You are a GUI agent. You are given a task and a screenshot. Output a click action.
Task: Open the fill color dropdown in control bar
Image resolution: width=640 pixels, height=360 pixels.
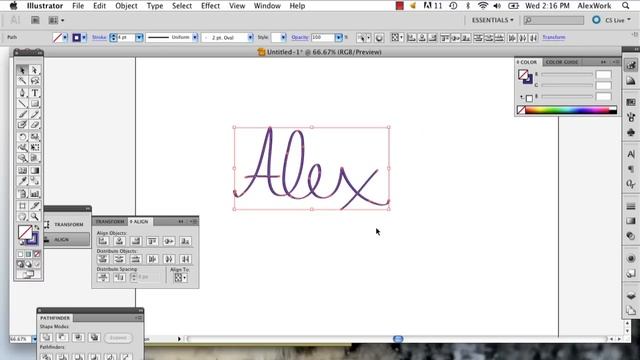[65, 38]
